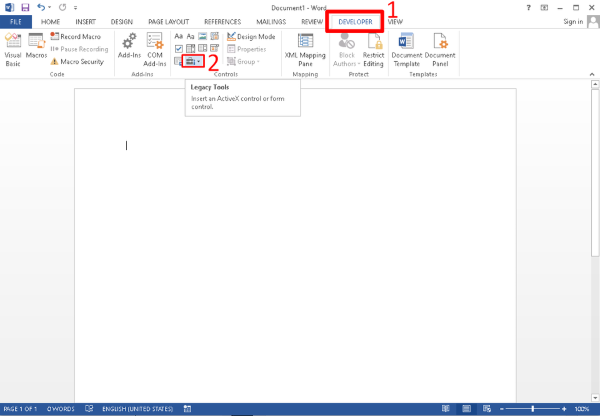
Task: Open COM Add-Ins
Action: [155, 49]
